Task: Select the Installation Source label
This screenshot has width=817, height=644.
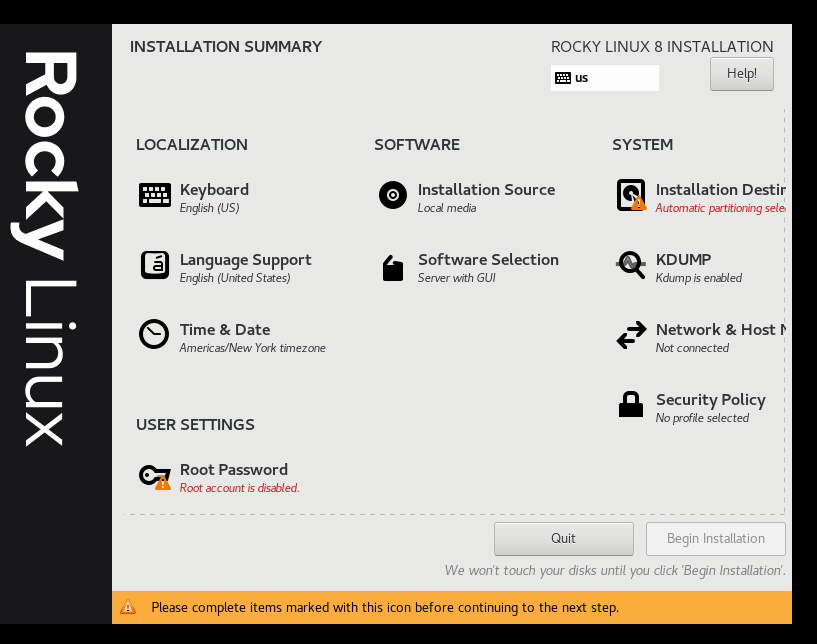Action: (486, 190)
